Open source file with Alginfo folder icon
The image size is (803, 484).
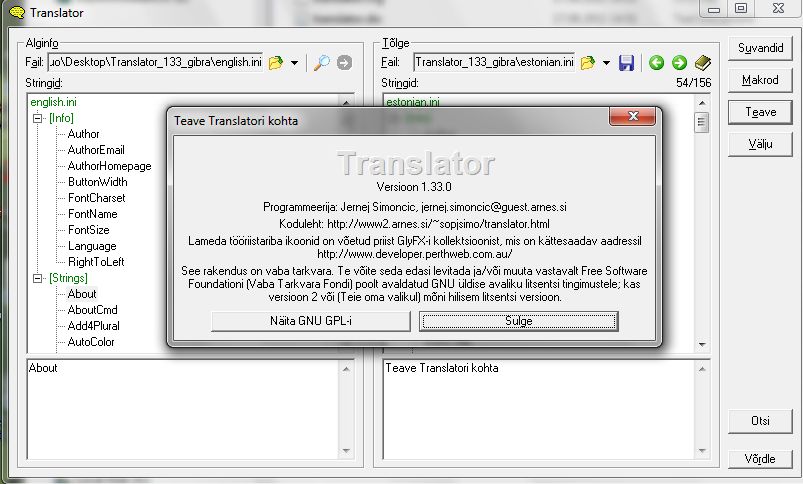coord(276,62)
